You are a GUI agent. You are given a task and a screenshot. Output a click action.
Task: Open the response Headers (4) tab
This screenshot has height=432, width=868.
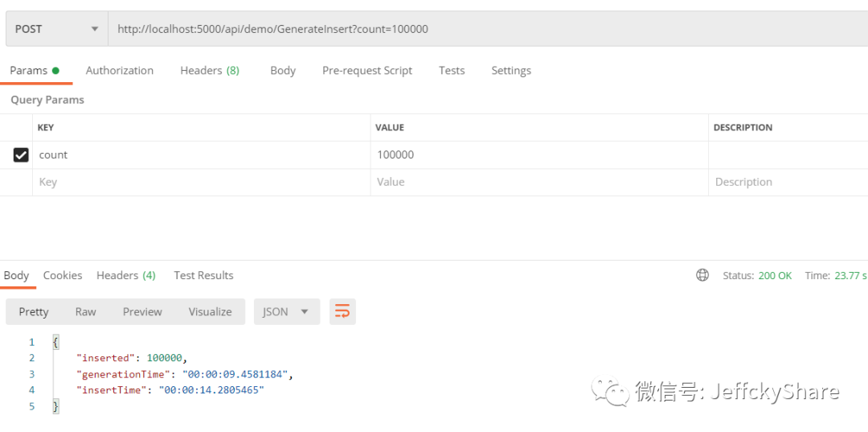(x=126, y=275)
